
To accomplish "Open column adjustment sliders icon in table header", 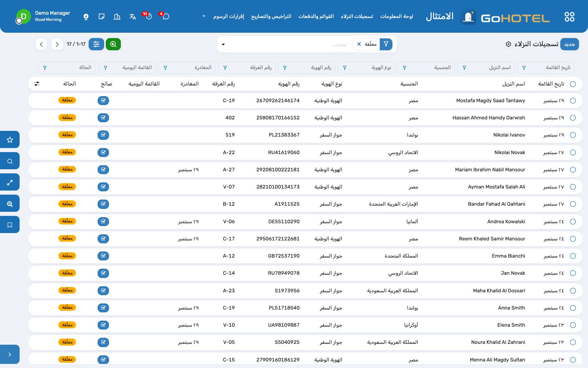I will point(37,84).
